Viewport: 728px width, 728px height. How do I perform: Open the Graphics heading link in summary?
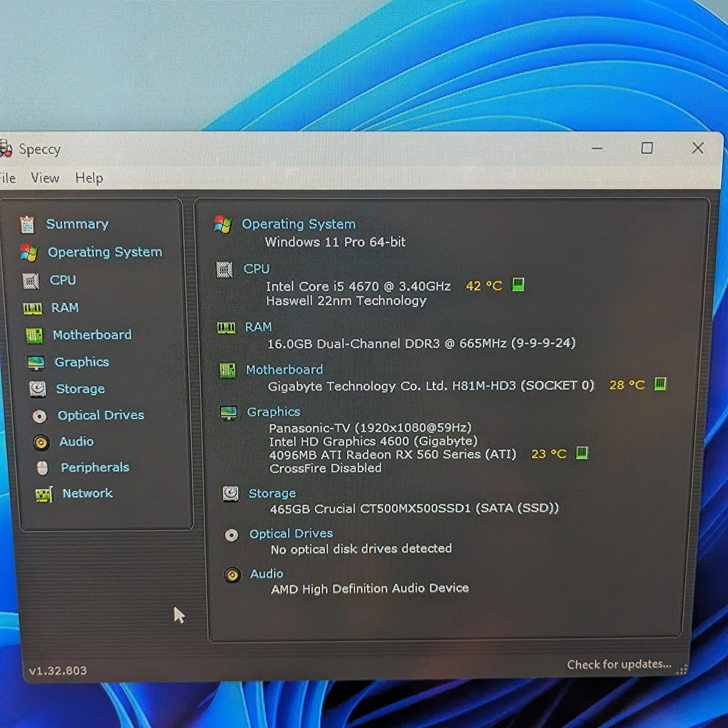274,412
